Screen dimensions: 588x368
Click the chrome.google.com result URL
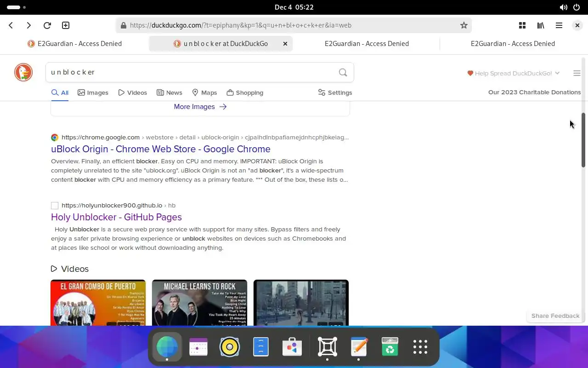tap(101, 137)
